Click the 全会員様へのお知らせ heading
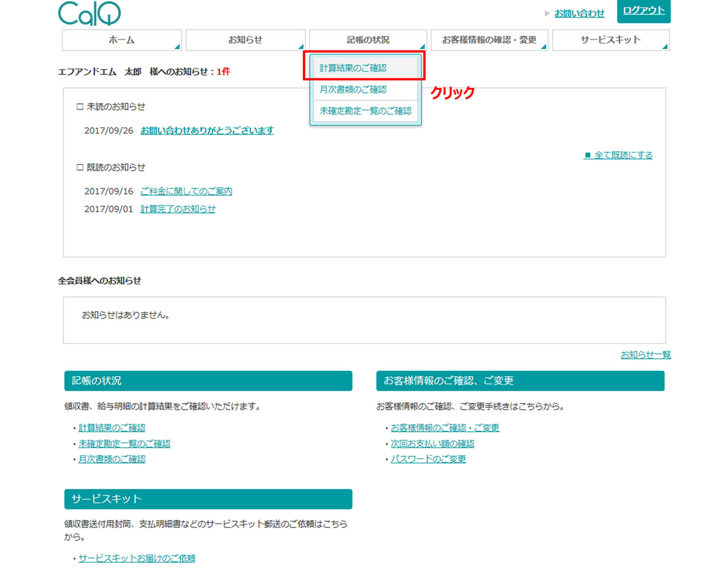The width and height of the screenshot is (728, 570). (99, 281)
